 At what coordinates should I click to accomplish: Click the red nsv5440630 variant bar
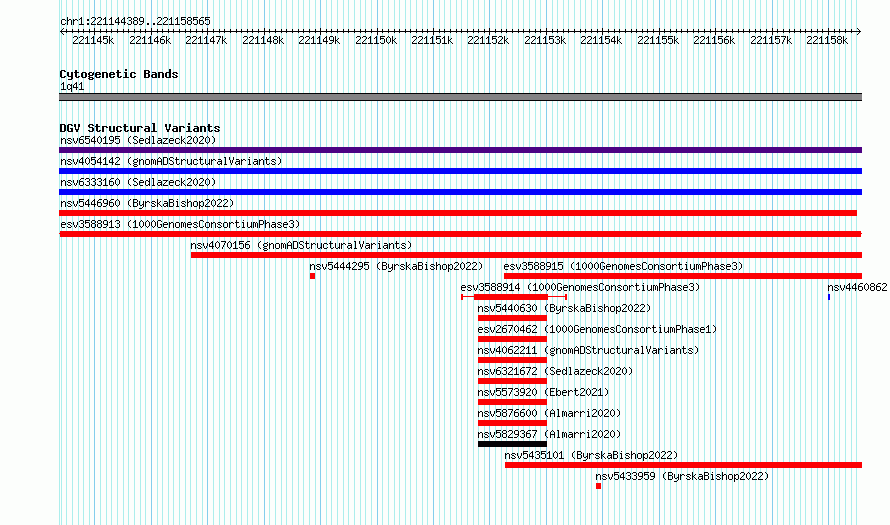coord(512,318)
